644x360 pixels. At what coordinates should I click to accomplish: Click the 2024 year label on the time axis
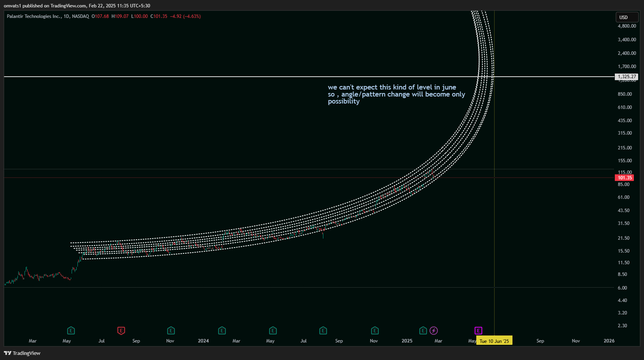(203, 341)
